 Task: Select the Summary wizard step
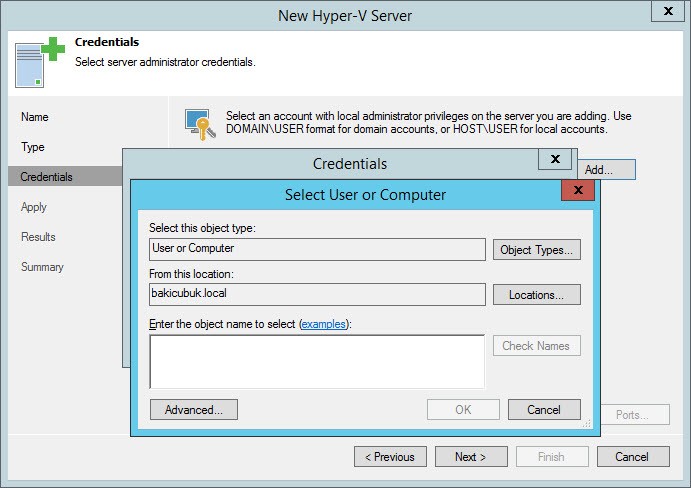42,267
